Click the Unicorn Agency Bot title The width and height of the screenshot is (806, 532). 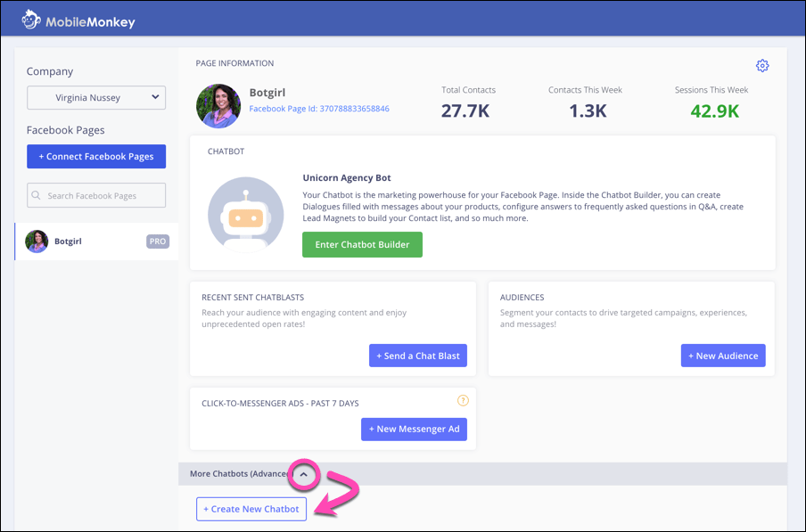pyautogui.click(x=347, y=177)
